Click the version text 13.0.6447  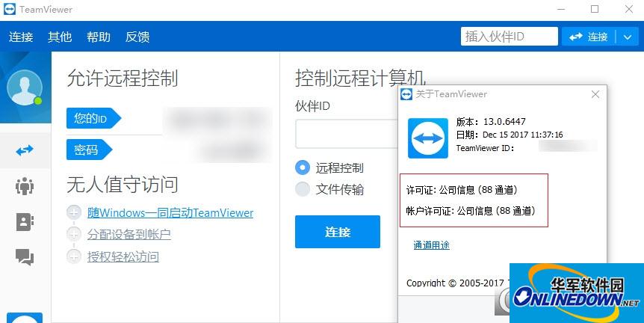click(x=504, y=122)
